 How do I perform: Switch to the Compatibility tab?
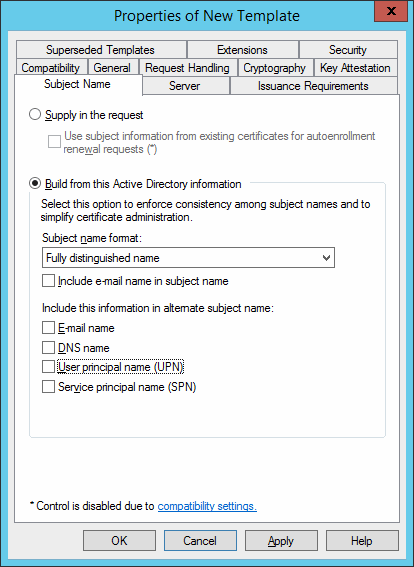click(x=51, y=68)
